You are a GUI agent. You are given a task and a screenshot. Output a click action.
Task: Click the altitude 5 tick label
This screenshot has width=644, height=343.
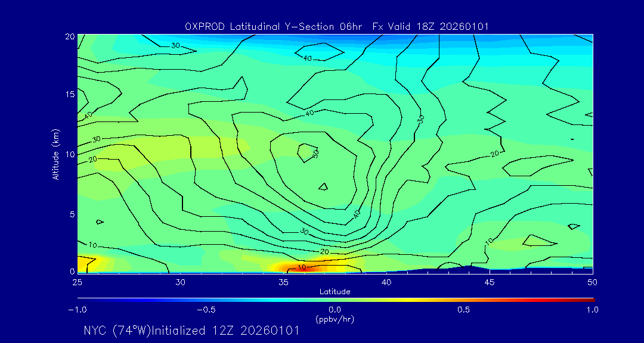click(x=71, y=214)
